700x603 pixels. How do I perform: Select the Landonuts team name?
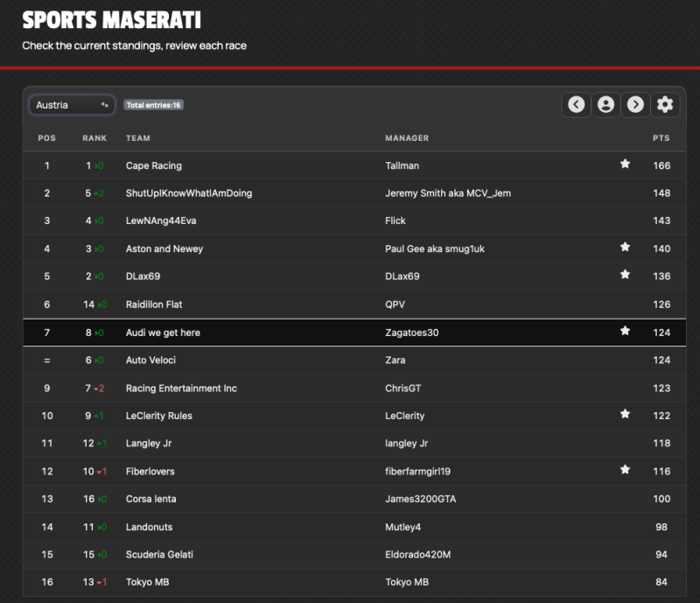click(x=149, y=527)
